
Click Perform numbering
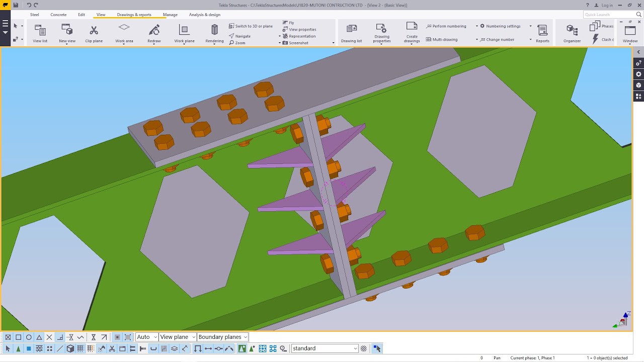coord(446,26)
